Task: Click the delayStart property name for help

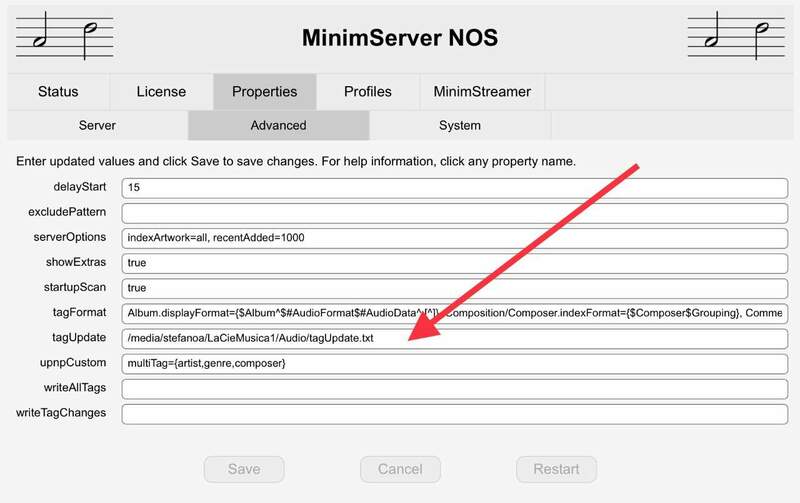Action: (x=80, y=187)
